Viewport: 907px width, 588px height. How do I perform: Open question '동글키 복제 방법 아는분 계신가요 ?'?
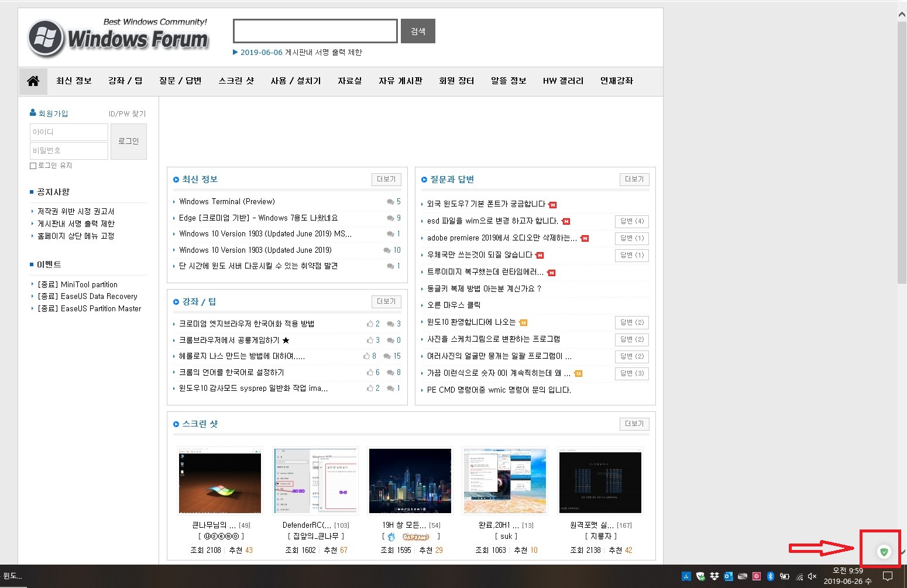point(484,289)
